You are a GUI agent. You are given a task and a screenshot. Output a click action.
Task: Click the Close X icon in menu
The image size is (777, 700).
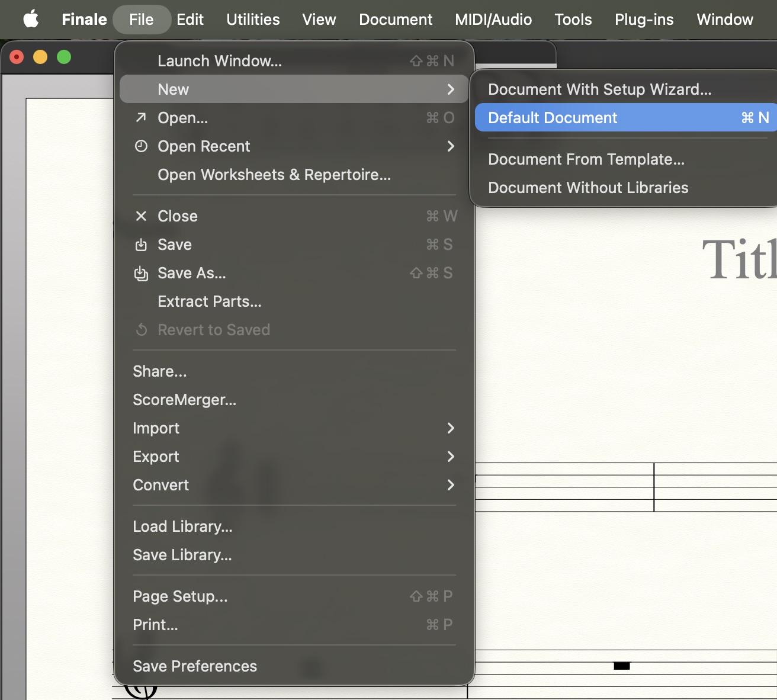(x=141, y=216)
